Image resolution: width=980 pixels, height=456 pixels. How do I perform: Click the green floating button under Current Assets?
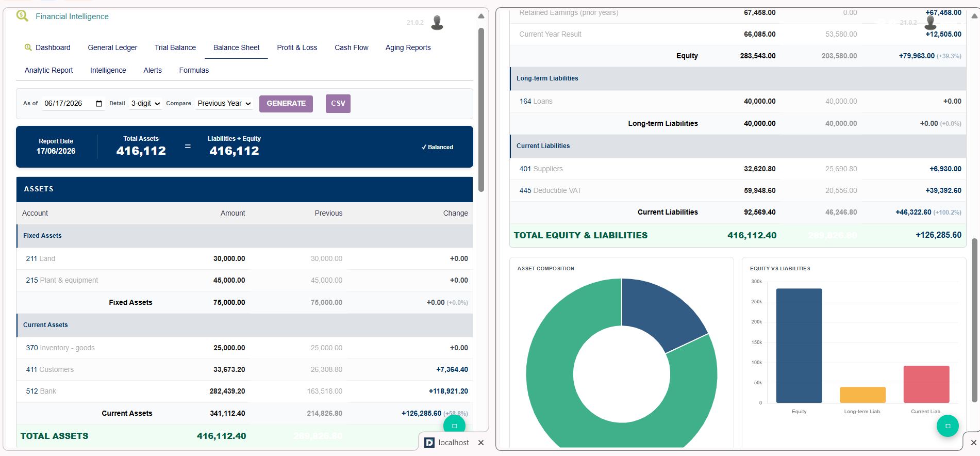[454, 426]
